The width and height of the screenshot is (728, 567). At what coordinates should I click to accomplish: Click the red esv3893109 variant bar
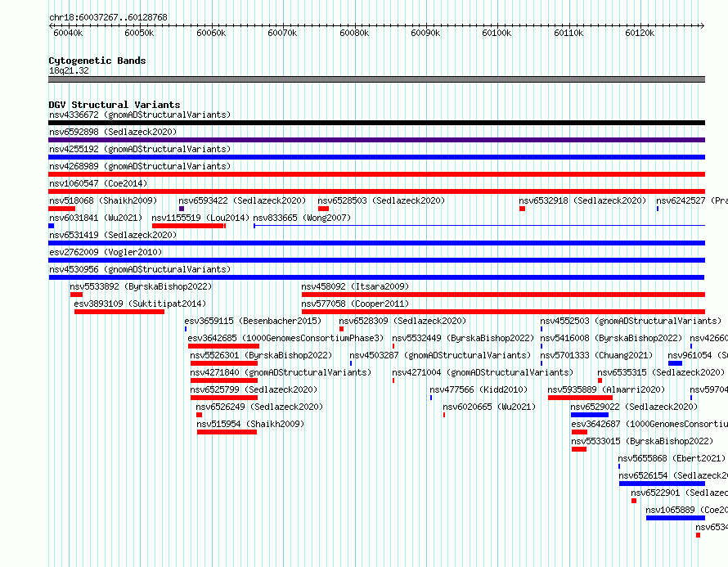coord(119,312)
